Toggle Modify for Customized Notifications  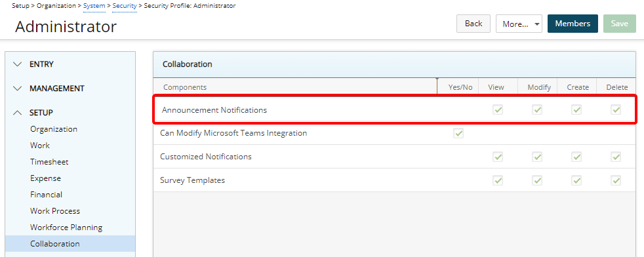[x=537, y=157]
